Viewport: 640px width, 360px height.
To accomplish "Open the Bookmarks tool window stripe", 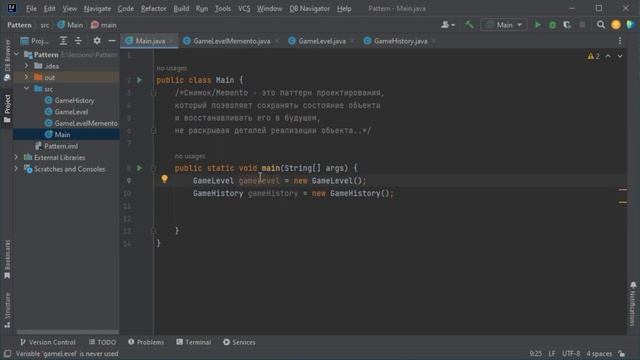I will point(7,259).
